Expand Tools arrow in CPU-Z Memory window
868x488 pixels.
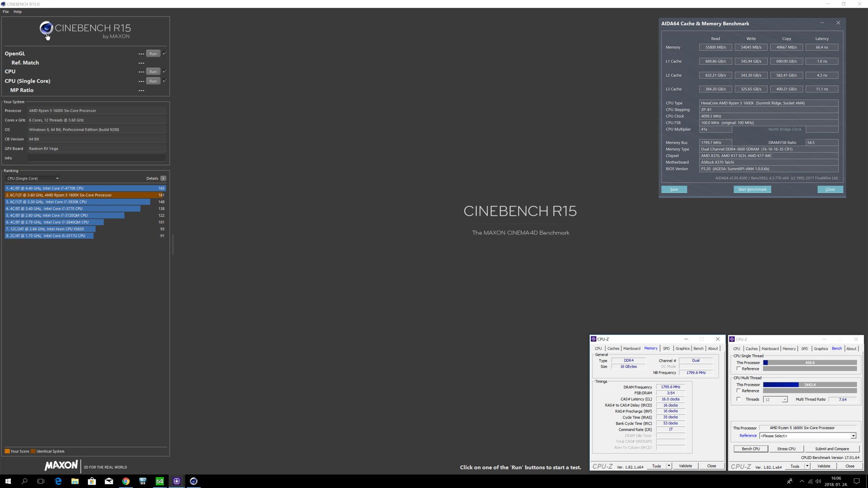tap(669, 466)
